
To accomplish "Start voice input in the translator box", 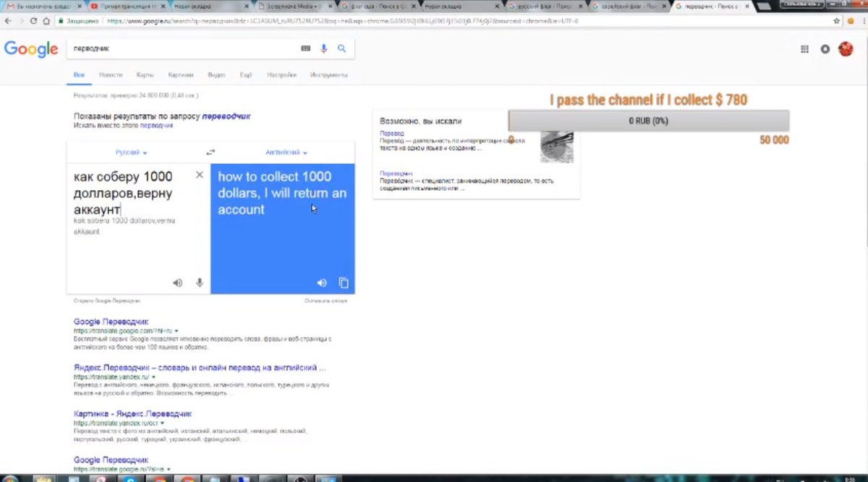I will pyautogui.click(x=199, y=283).
